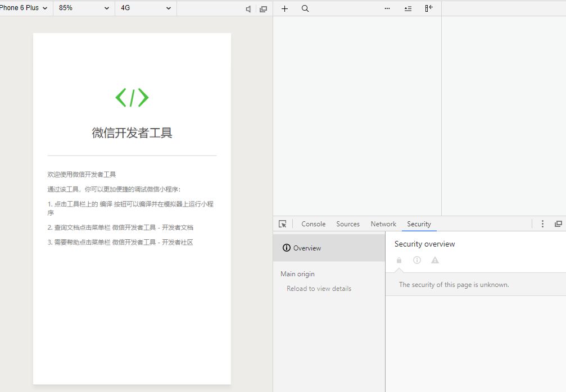The width and height of the screenshot is (566, 392).
Task: Mute simulator sound with the speaker icon
Action: [248, 9]
